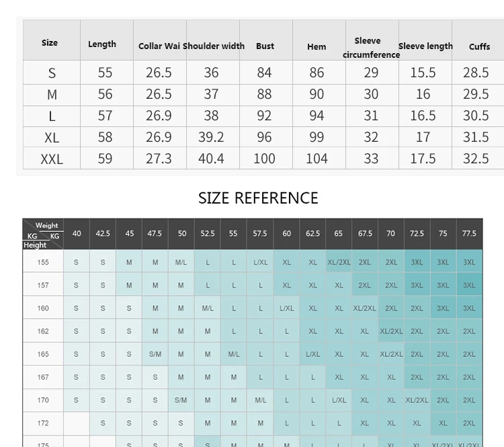
Task: Click the 155 height row label
Action: pos(43,262)
